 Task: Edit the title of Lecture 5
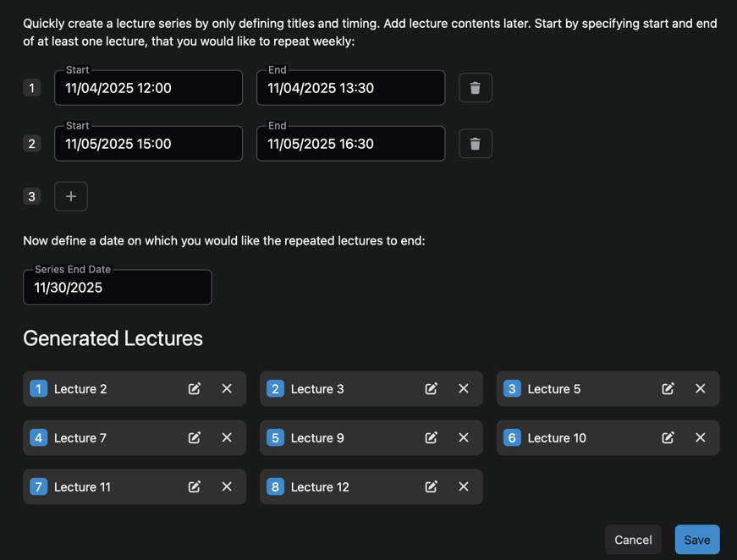[x=668, y=388]
